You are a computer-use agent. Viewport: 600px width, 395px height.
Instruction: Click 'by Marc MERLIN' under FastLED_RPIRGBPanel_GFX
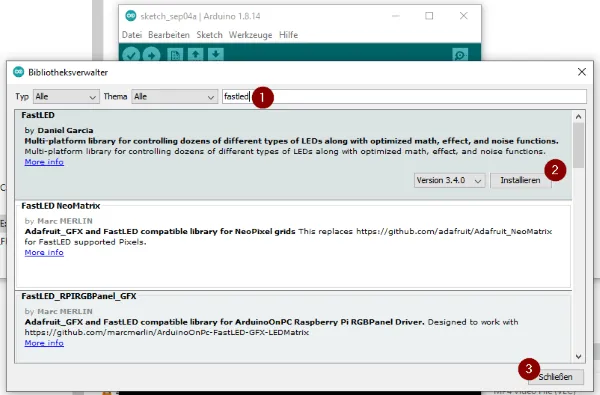(59, 311)
